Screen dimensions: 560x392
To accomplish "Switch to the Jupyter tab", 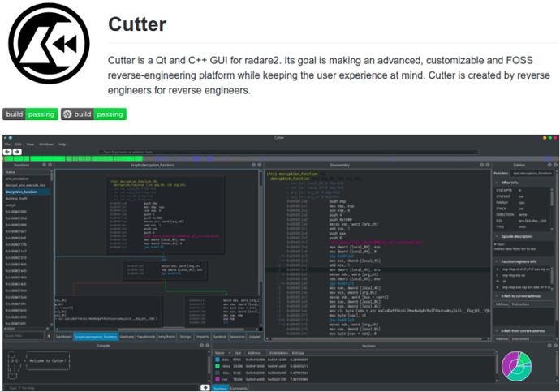I will [x=255, y=337].
